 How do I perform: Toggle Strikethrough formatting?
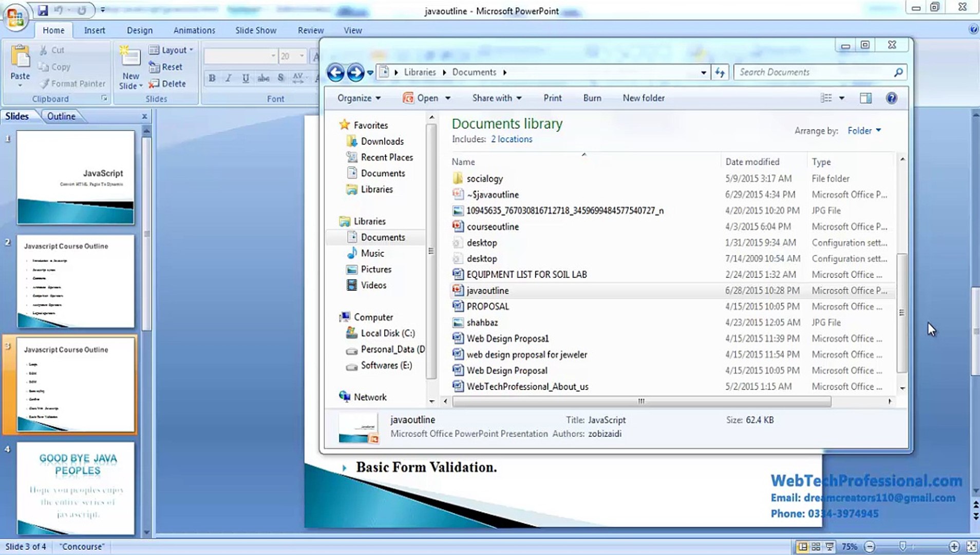[263, 78]
